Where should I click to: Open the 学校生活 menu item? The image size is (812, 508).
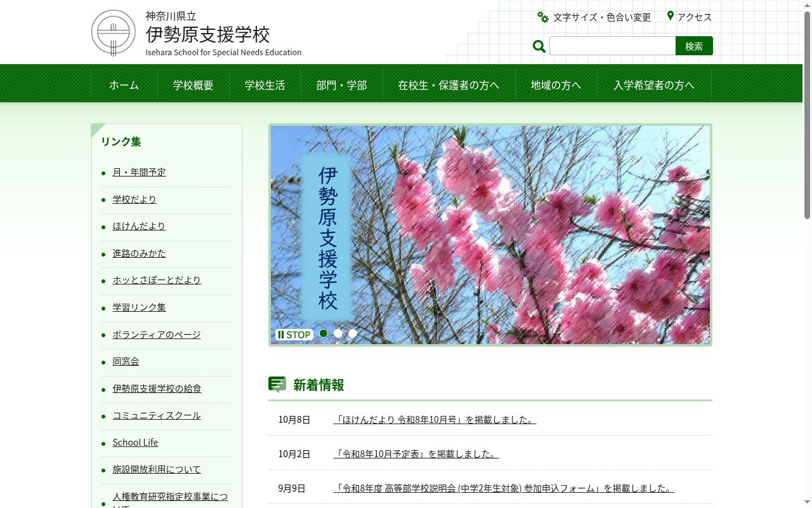click(x=265, y=85)
